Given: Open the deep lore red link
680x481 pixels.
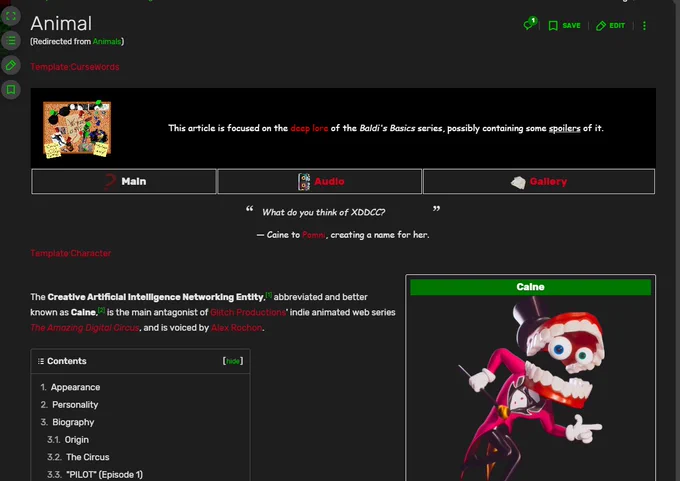Looking at the screenshot, I should point(309,128).
